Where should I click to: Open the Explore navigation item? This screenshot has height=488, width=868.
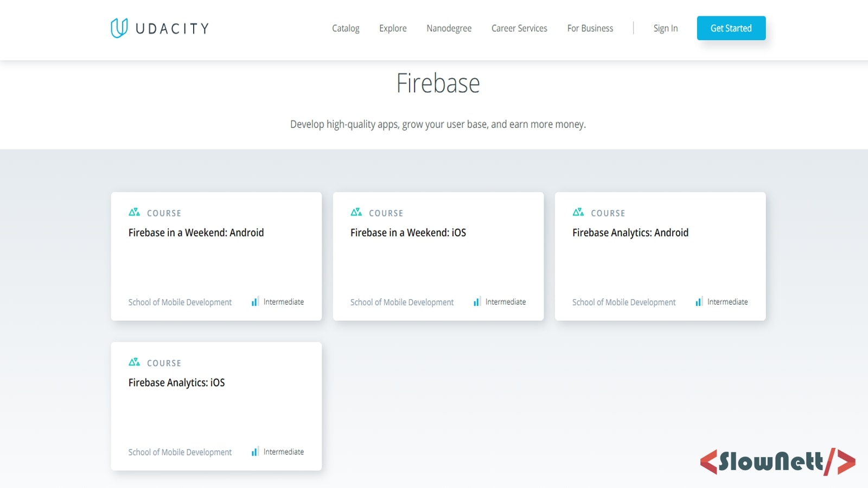[393, 28]
